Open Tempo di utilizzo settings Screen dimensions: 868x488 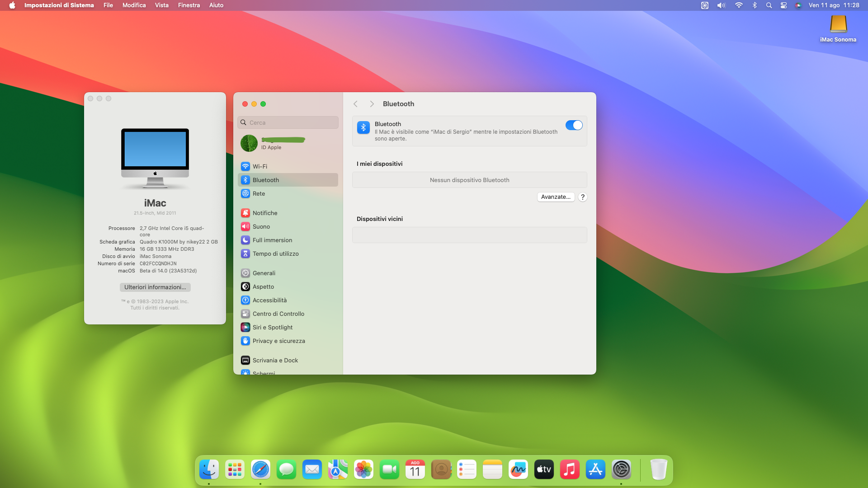tap(275, 253)
